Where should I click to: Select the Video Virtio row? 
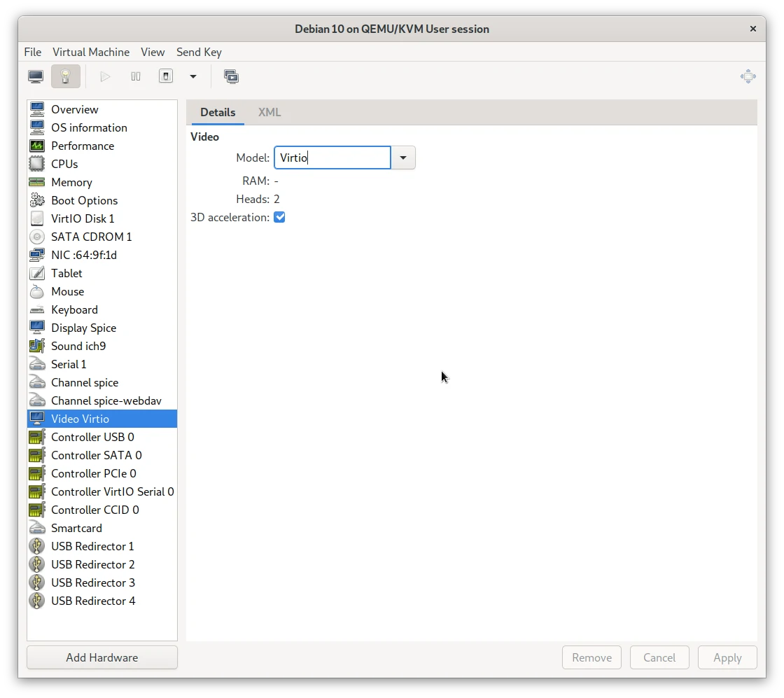point(102,419)
